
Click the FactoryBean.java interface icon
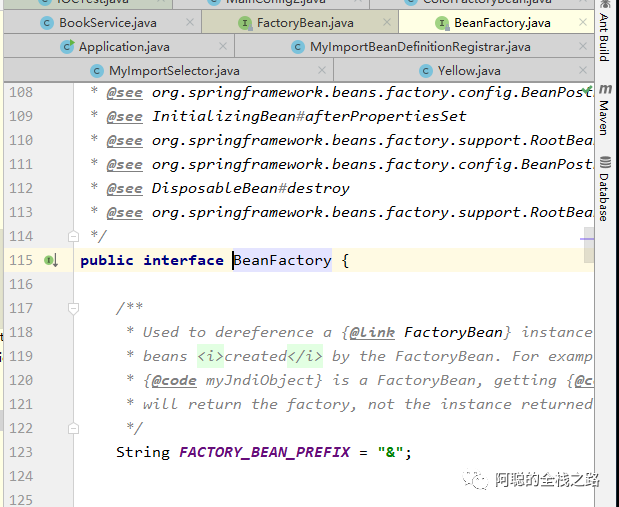click(x=245, y=23)
